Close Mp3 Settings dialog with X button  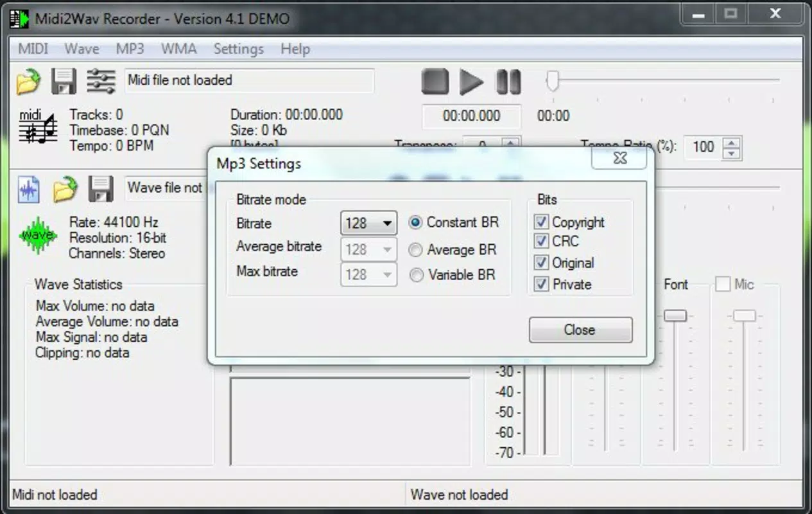[x=619, y=158]
